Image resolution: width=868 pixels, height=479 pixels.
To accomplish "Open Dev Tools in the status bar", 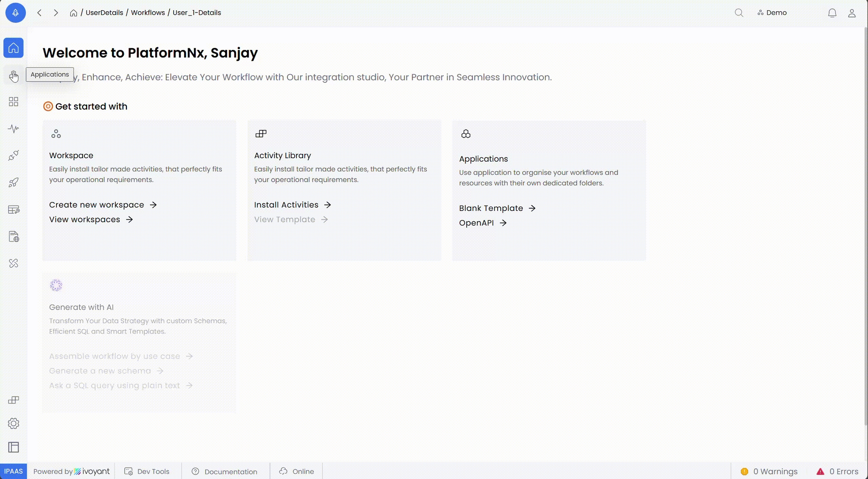I will tap(147, 471).
